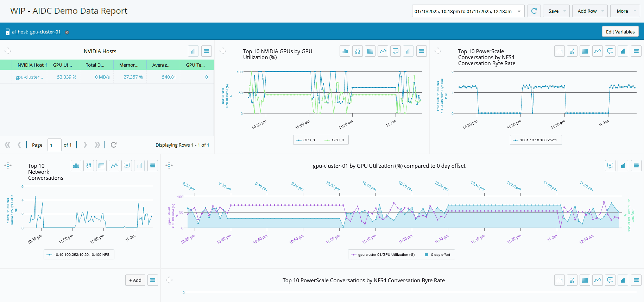Expand the arrow beside More
Image resolution: width=644 pixels, height=302 pixels.
(x=635, y=11)
